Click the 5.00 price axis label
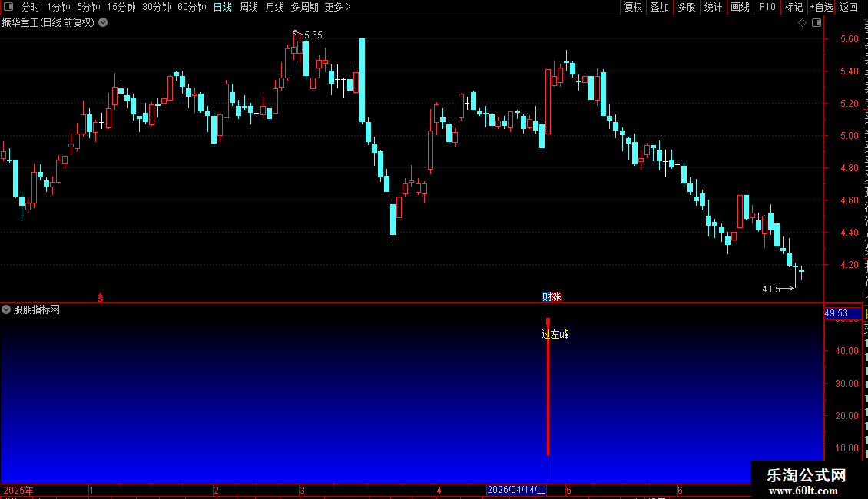 point(849,136)
